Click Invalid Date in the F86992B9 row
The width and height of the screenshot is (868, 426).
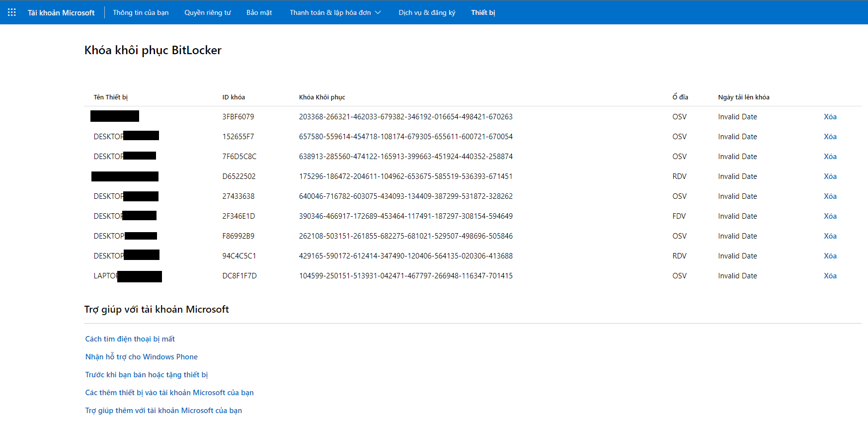click(x=737, y=236)
